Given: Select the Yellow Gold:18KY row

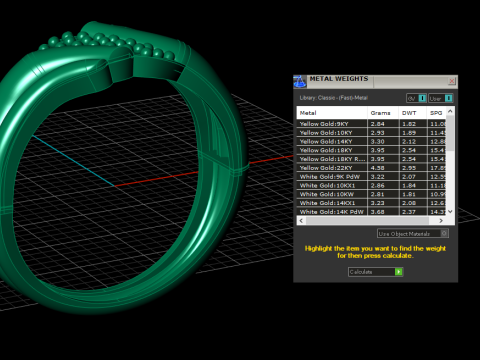Looking at the screenshot, I should click(371, 150).
